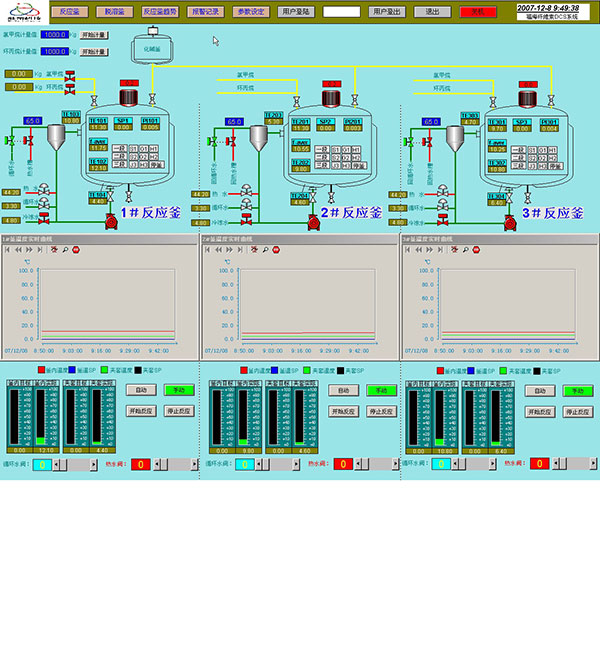Open the 反应釜 page from top navigation

(69, 11)
